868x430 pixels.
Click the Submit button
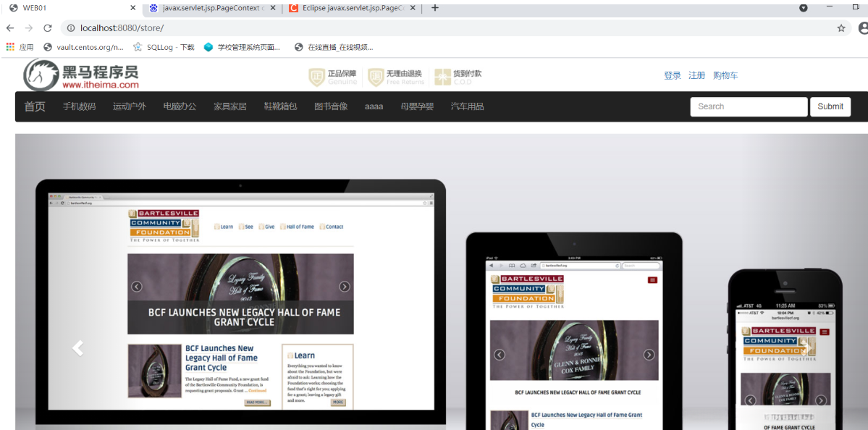(x=830, y=107)
